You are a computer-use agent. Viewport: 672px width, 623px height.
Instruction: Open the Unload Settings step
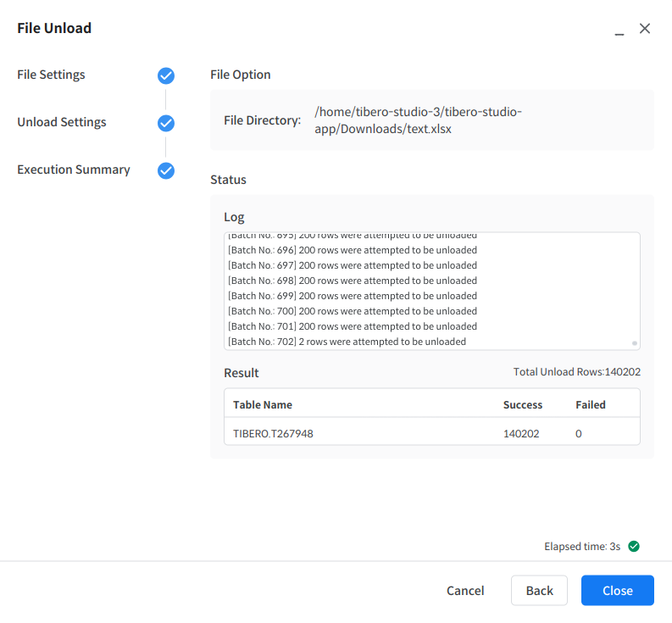point(62,122)
